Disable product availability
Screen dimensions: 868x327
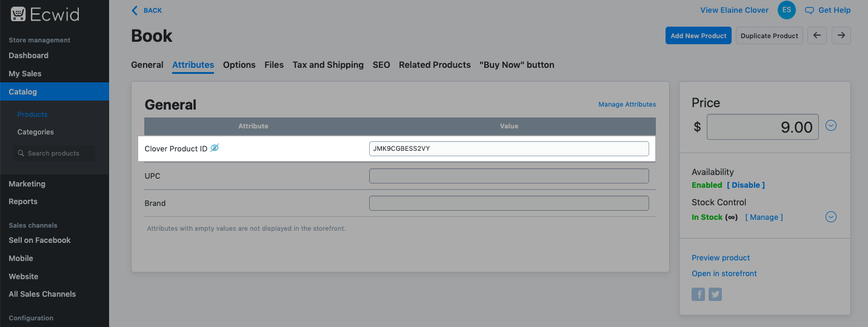(746, 185)
